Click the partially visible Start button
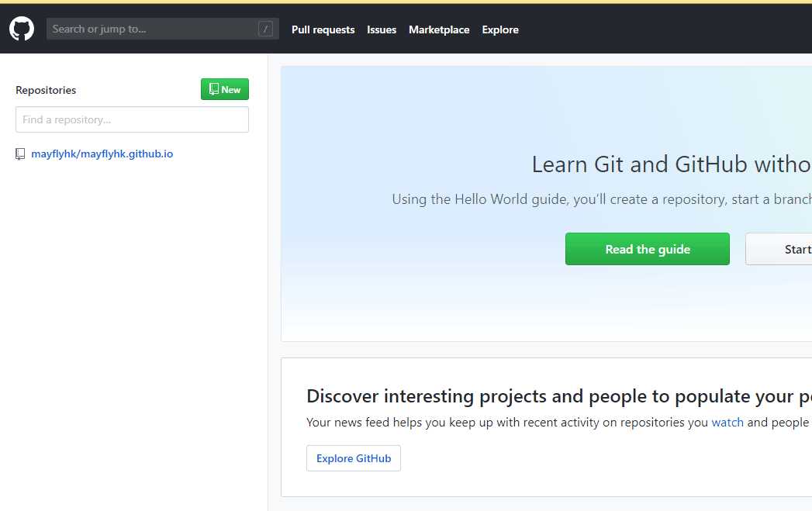The height and width of the screenshot is (511, 812). pyautogui.click(x=779, y=249)
